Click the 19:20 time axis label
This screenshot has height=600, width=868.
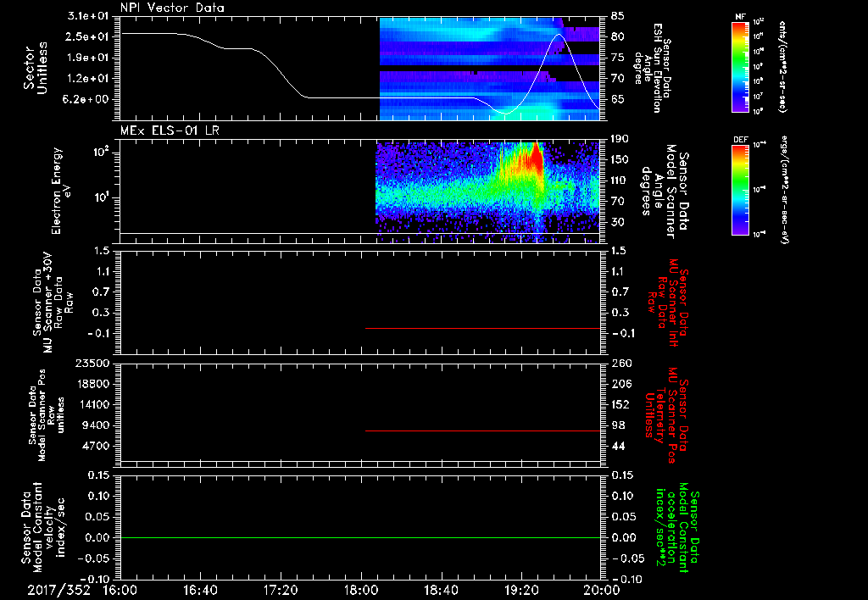[521, 590]
